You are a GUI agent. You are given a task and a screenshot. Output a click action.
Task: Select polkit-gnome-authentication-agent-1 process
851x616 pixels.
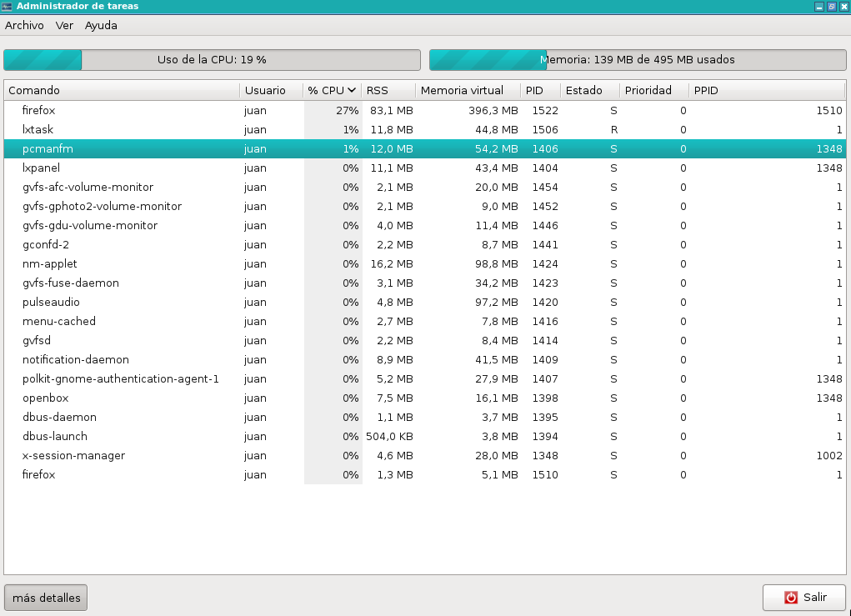pyautogui.click(x=424, y=378)
